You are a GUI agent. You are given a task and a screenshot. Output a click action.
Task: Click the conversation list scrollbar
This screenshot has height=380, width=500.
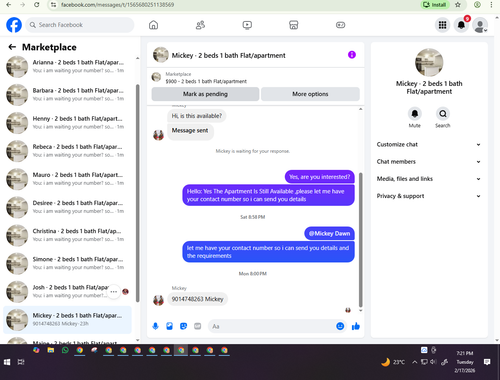tap(138, 193)
